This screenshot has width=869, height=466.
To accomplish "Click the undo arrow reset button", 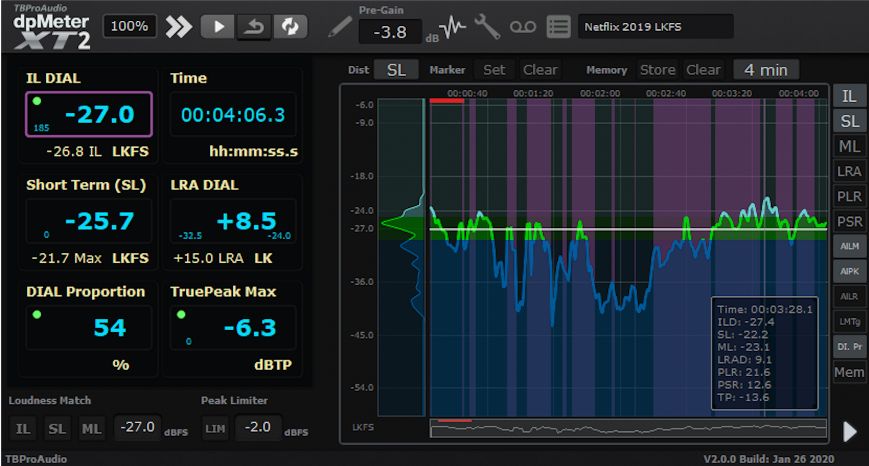I will pyautogui.click(x=254, y=27).
